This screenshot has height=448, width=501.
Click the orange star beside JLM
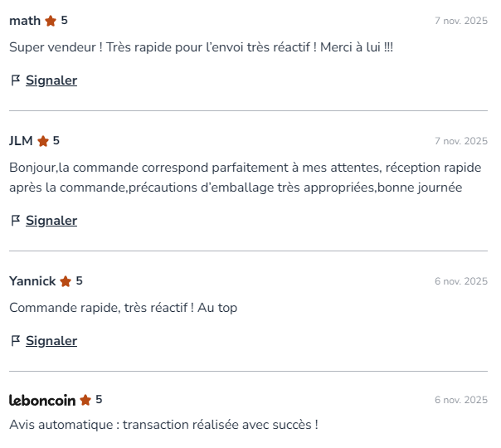point(43,141)
